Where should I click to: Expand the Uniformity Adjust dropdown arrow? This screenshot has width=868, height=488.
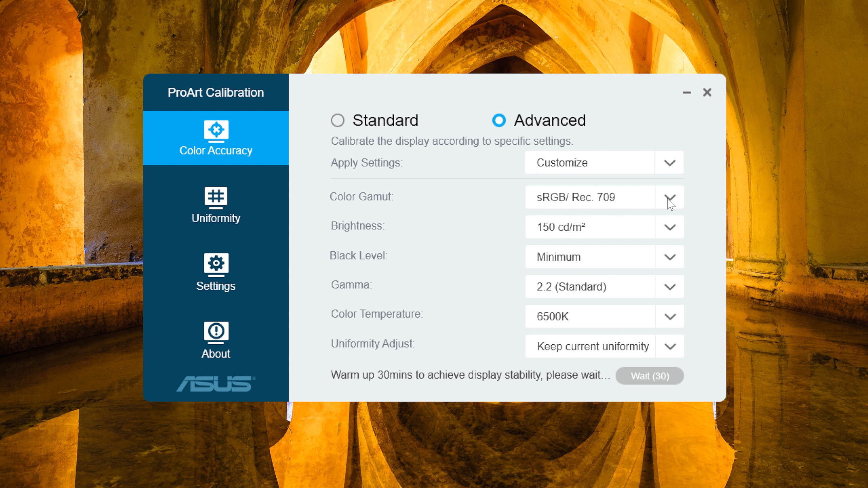coord(670,346)
